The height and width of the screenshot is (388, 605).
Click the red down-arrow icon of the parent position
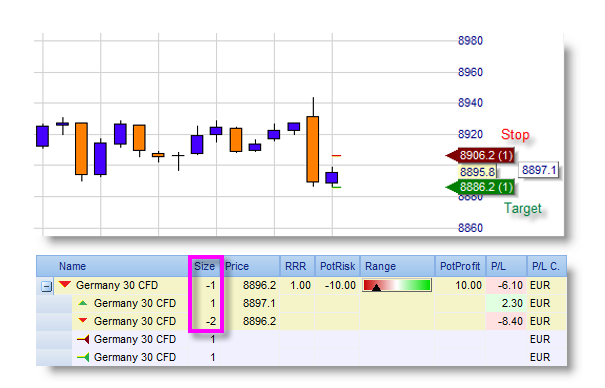coord(65,285)
